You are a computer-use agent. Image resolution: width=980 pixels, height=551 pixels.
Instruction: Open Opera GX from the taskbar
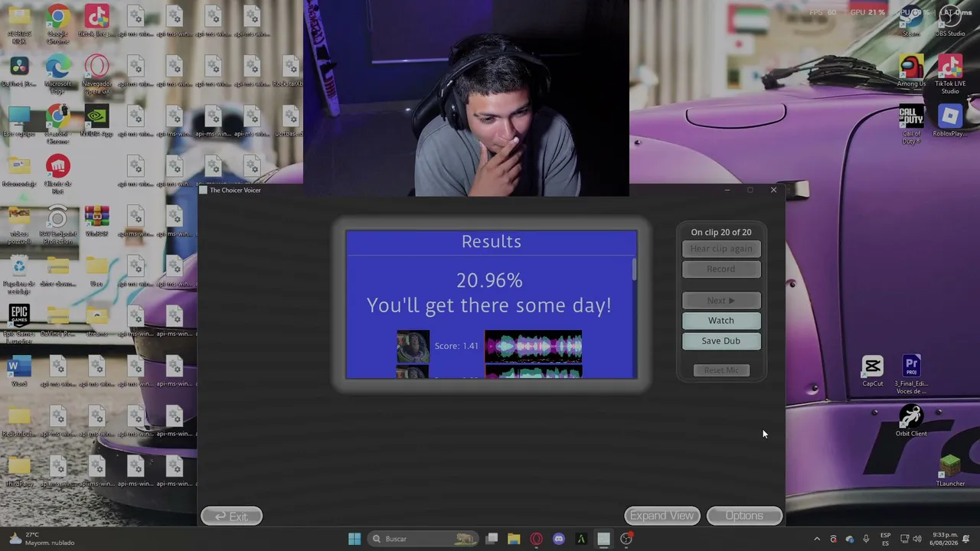coord(536,539)
